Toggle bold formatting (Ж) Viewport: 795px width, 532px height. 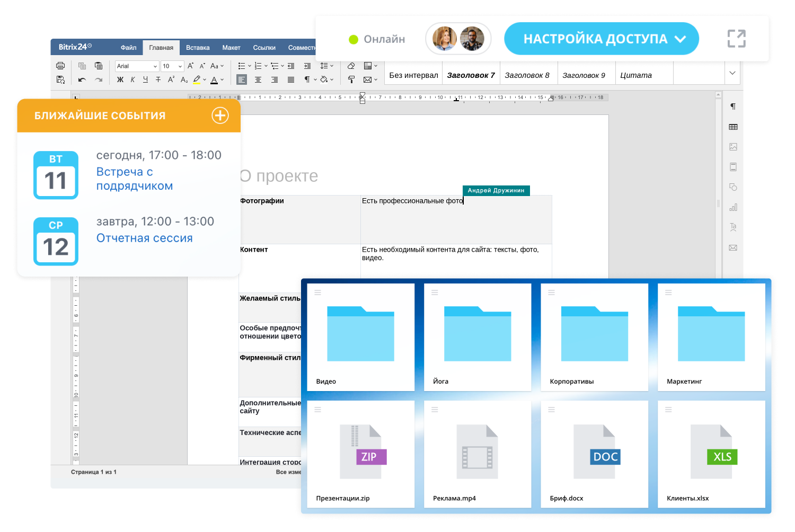120,79
